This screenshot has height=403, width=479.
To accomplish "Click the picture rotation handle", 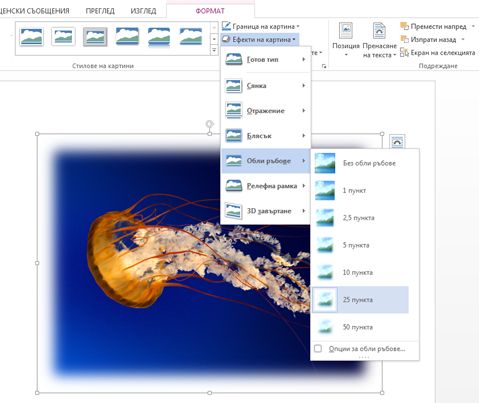I will tap(209, 124).
